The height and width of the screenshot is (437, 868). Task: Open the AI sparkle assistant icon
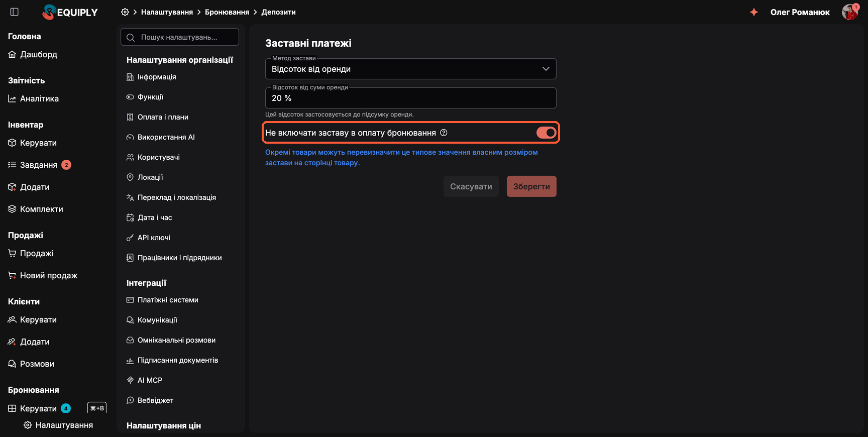754,12
